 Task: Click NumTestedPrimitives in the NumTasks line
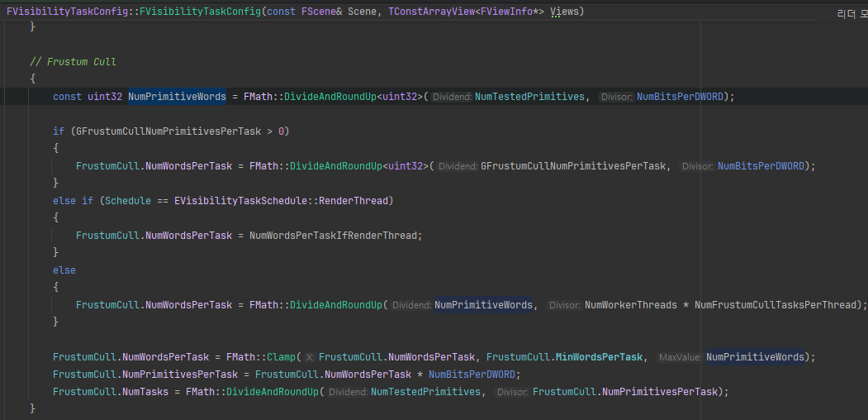pyautogui.click(x=425, y=392)
